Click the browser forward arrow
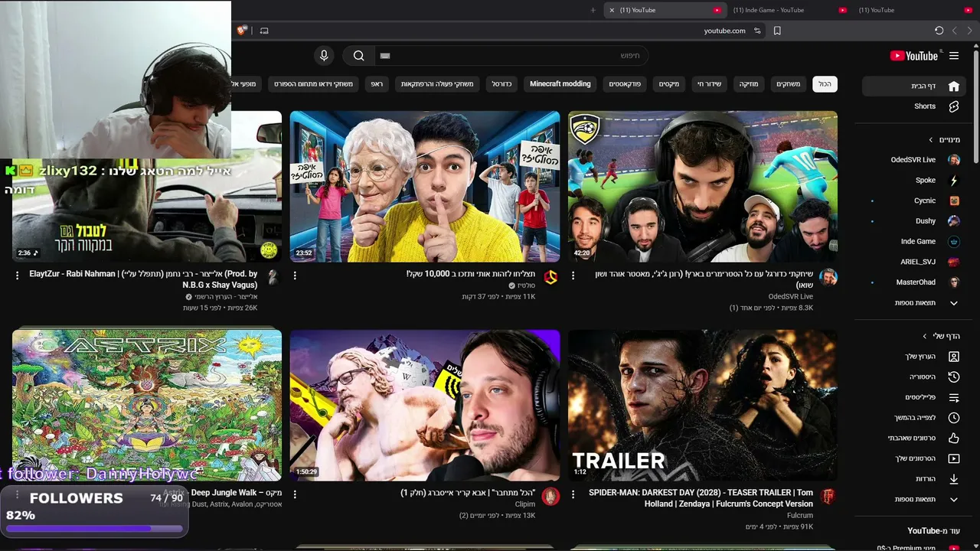The height and width of the screenshot is (551, 980). [x=970, y=31]
